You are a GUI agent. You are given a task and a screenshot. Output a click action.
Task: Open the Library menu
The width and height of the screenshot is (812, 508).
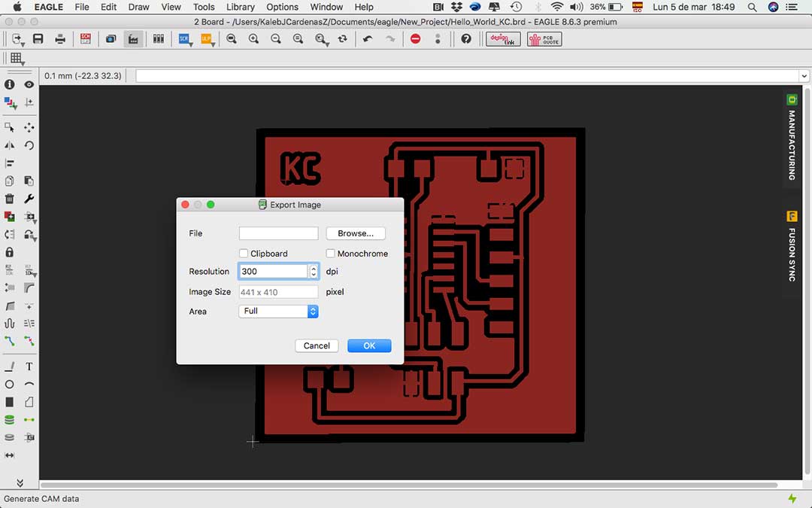tap(241, 7)
